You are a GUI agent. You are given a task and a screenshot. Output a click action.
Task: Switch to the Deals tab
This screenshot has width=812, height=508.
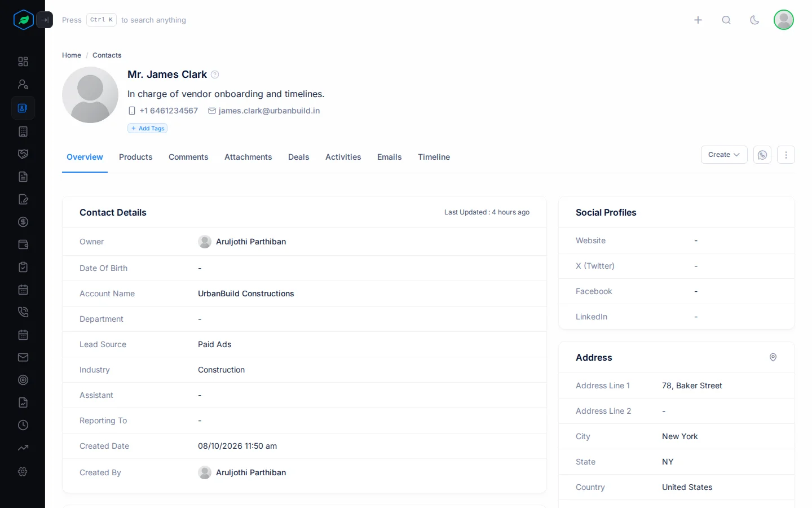(x=299, y=157)
